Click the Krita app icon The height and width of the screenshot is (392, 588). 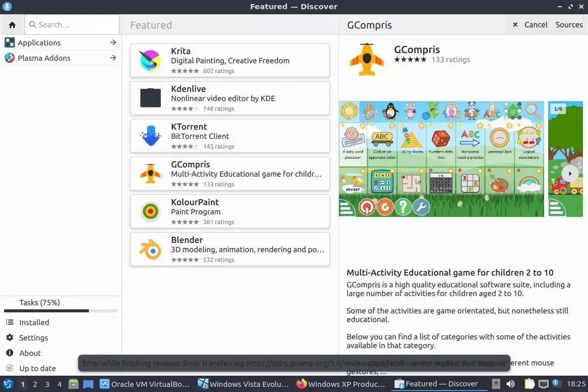point(151,60)
